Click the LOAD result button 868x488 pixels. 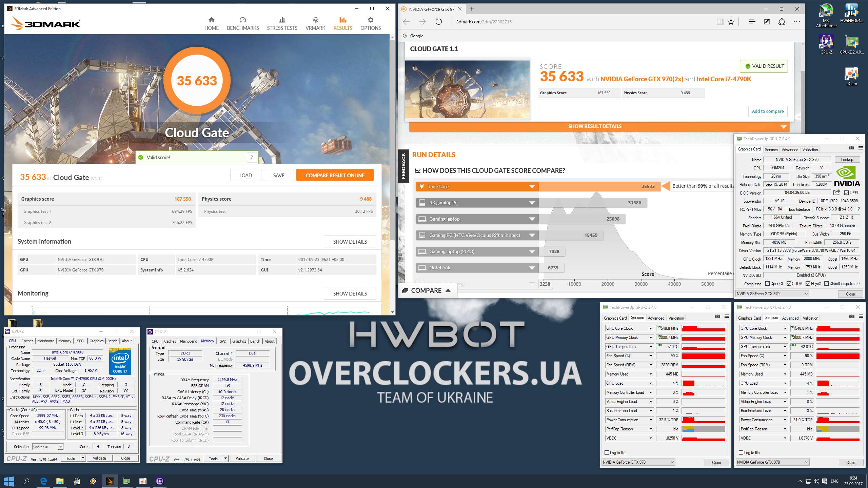245,175
